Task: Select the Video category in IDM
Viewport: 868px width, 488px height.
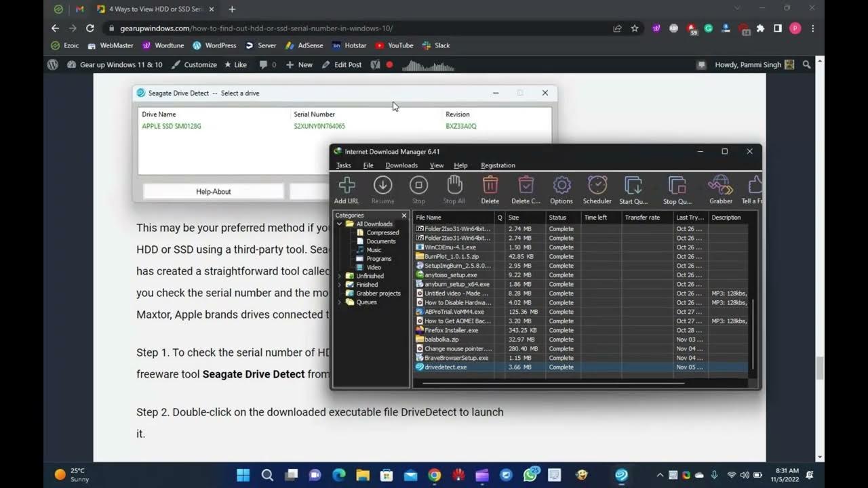Action: 368,267
